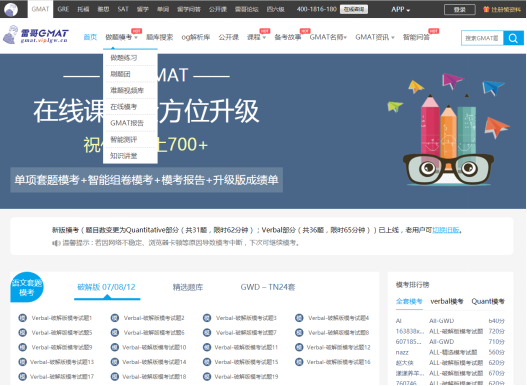Viewport: 527px width, 386px height.
Task: Open ranking entry ALL-精选模考试题 by nazz
Action: tap(453, 352)
